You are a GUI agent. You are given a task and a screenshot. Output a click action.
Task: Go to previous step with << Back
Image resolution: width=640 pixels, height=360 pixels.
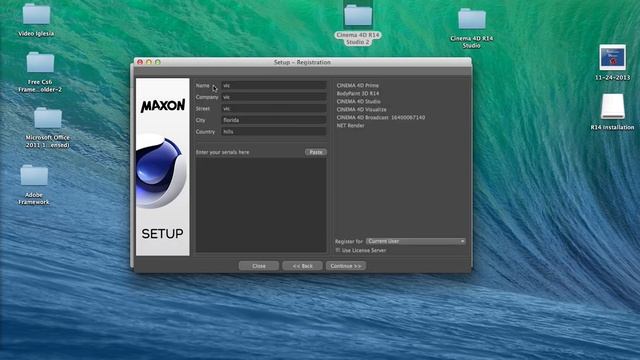(302, 266)
